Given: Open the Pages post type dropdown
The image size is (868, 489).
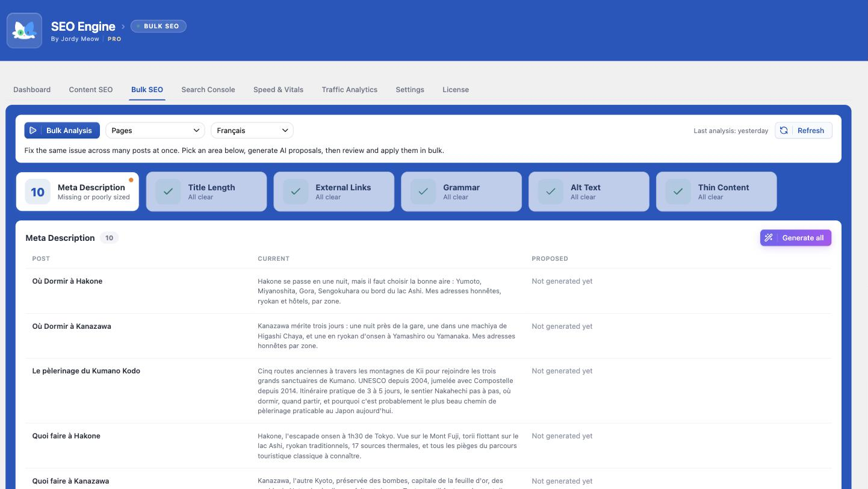Looking at the screenshot, I should tap(155, 130).
